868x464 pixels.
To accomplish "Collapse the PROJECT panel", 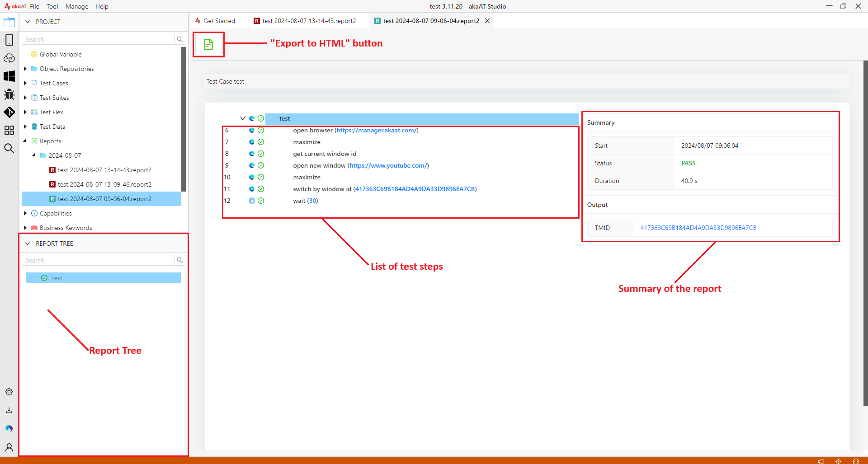I will (28, 22).
